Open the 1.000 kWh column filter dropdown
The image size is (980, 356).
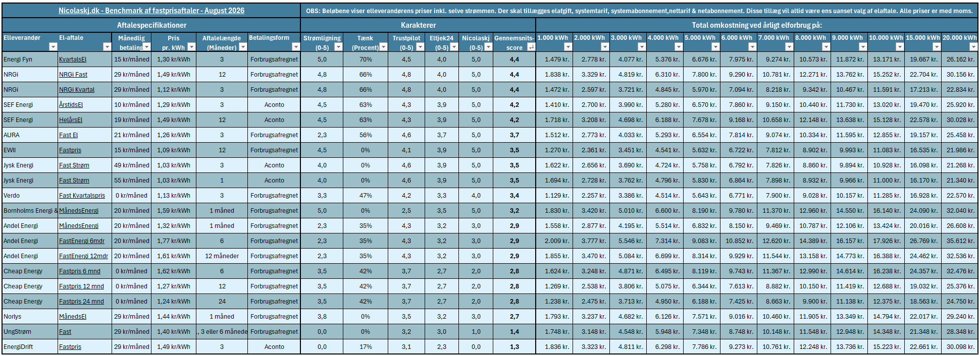point(568,47)
